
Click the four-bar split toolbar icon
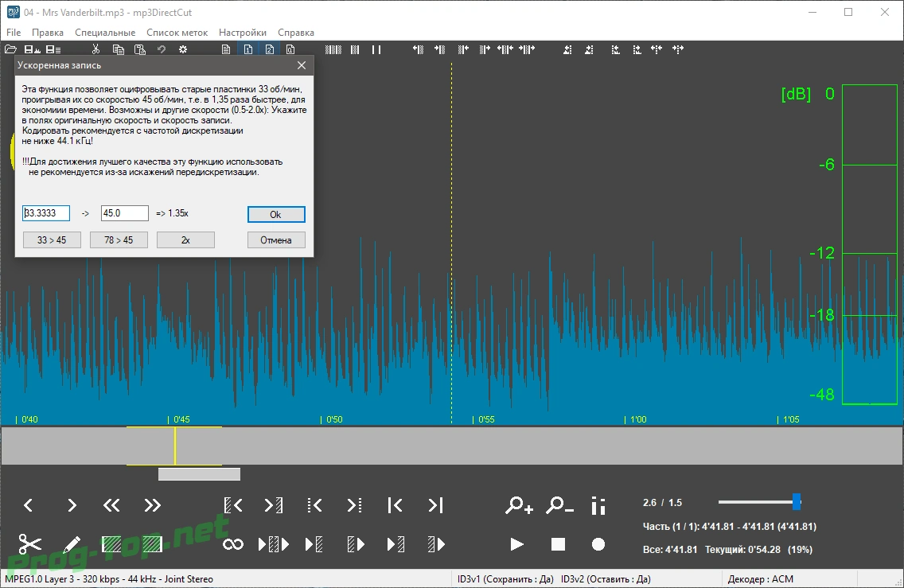(333, 49)
